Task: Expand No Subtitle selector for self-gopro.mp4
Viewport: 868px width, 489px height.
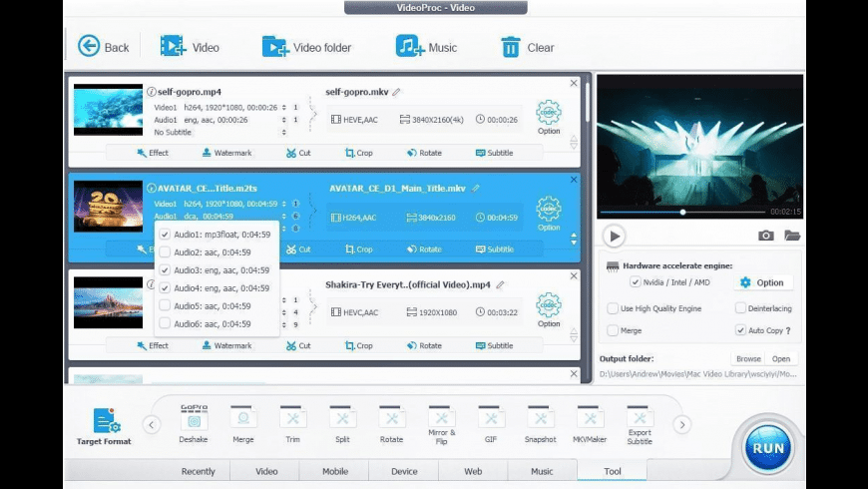Action: (x=284, y=133)
